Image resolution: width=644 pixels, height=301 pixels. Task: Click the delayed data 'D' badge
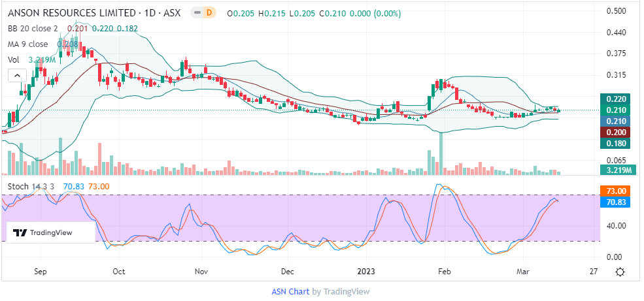tap(209, 12)
